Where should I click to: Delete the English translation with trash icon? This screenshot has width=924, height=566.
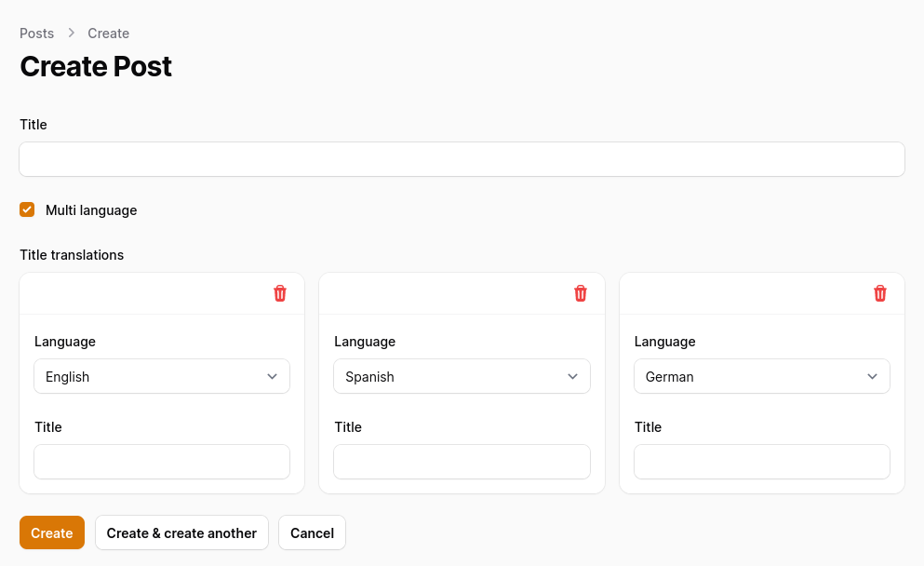[280, 293]
